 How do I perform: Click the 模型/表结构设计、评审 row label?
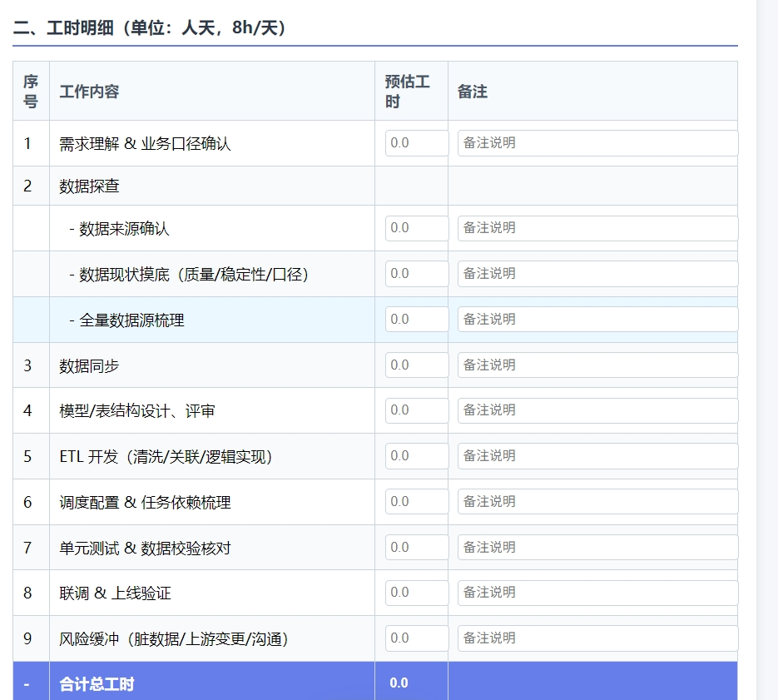(137, 411)
